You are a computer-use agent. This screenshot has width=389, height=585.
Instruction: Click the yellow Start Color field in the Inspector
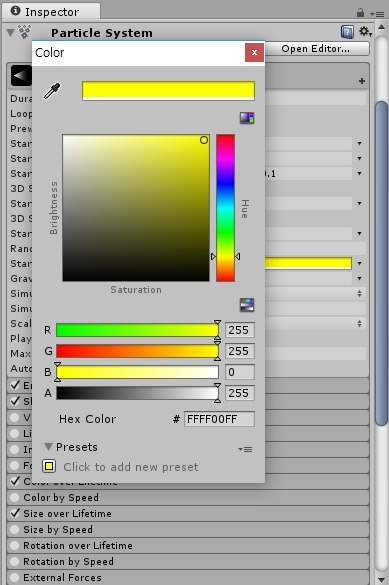(x=308, y=263)
